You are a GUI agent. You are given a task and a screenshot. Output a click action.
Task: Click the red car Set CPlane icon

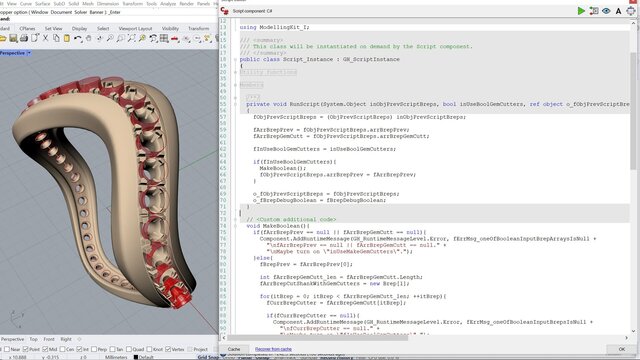(175, 39)
